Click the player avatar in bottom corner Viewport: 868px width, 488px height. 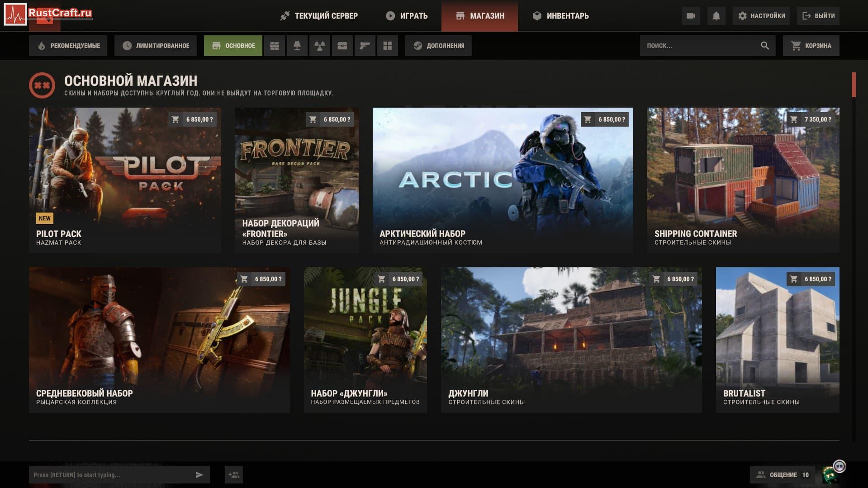click(832, 474)
